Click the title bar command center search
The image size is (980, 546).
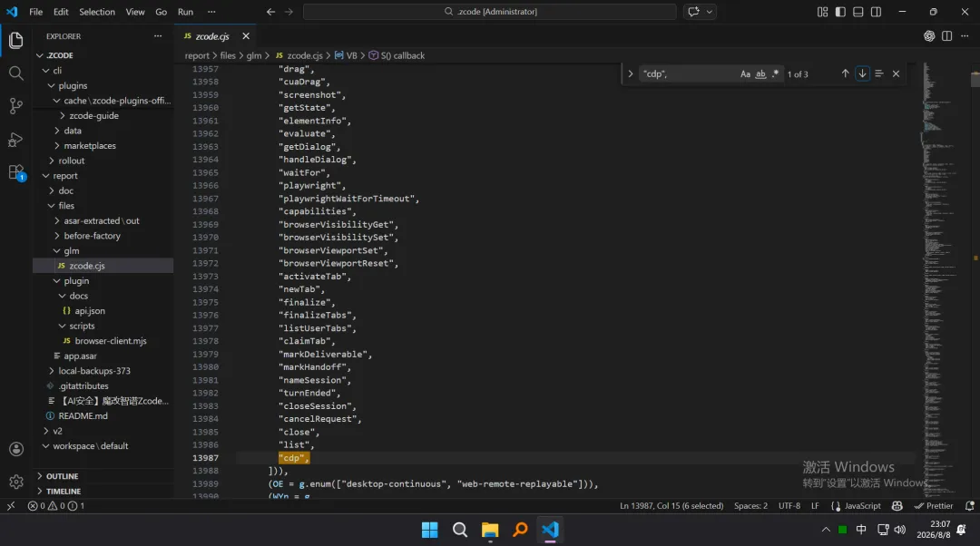click(x=489, y=11)
